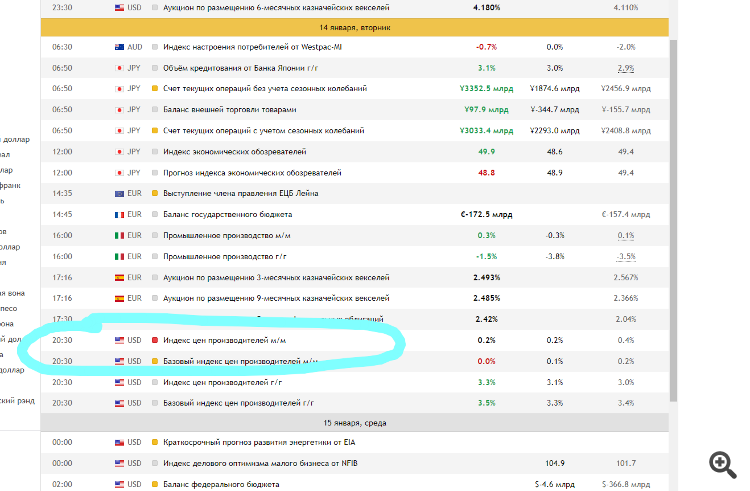The width and height of the screenshot is (750, 491).
Task: Open Аукцион по размещению 3-месячных казначейских векселей
Action: (276, 277)
